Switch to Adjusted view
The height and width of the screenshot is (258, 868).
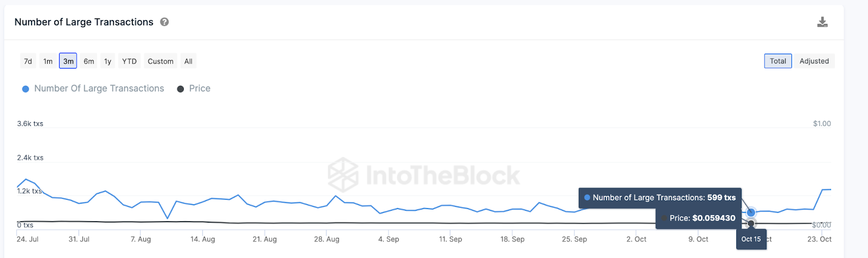point(814,61)
